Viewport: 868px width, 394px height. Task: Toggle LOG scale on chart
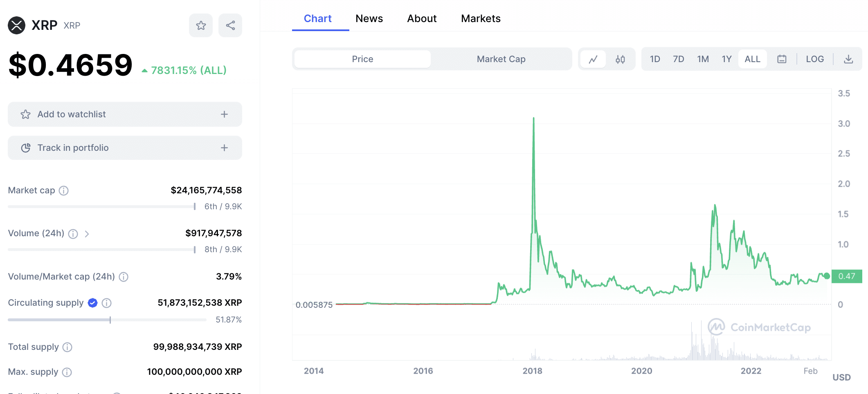pos(815,59)
